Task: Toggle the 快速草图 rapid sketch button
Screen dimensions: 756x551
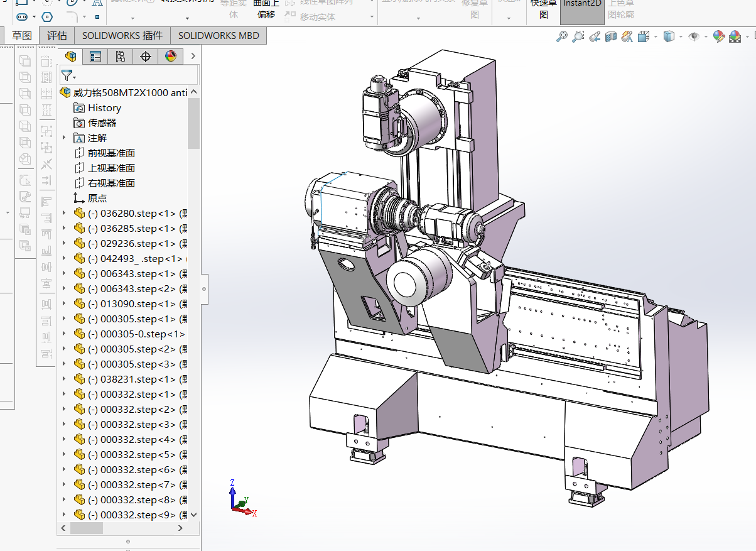Action: 544,9
